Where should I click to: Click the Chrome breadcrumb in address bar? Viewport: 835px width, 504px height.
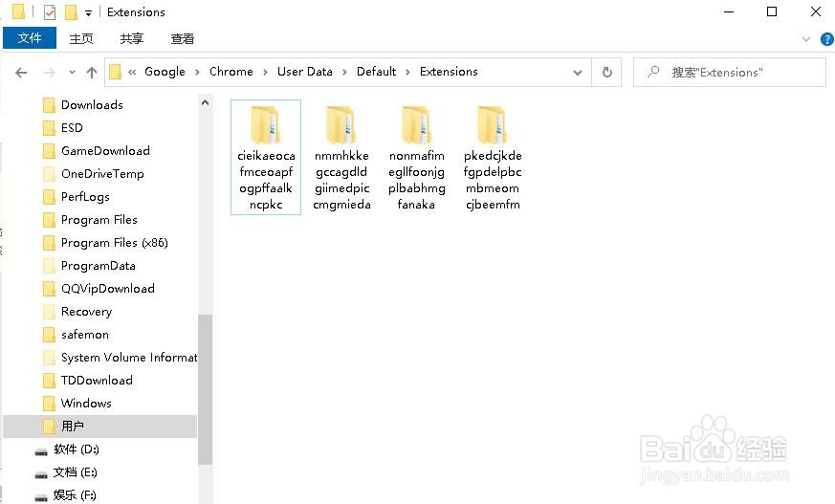tap(231, 72)
